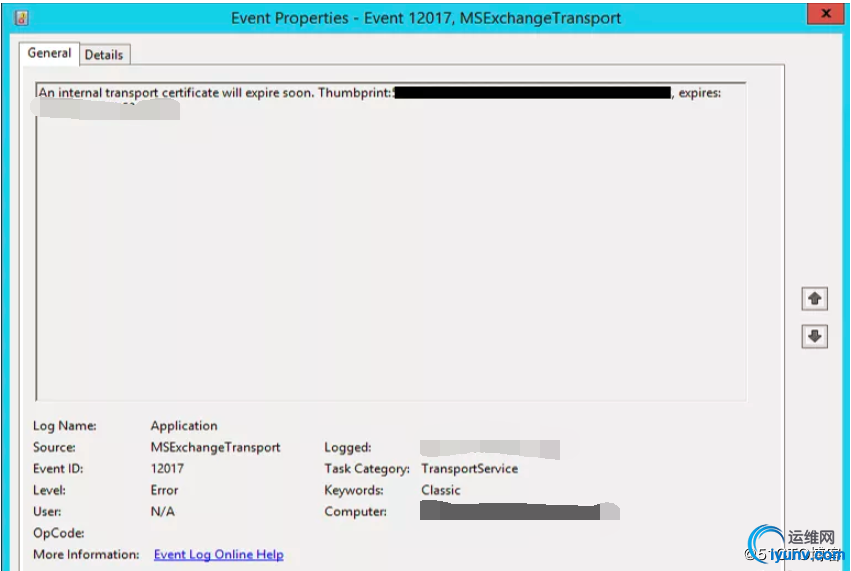851x571 pixels.
Task: Select the Level value Error
Action: 164,490
